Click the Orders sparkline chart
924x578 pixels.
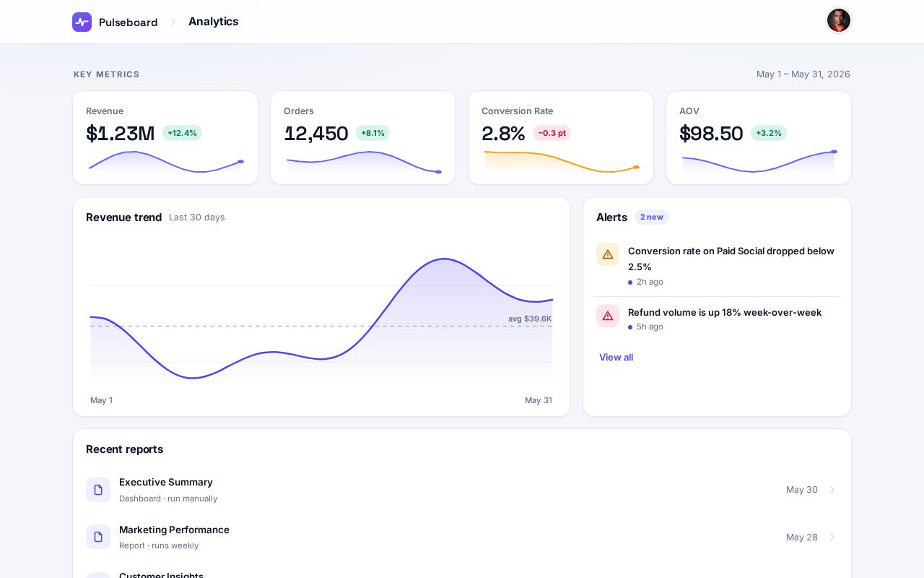coord(363,162)
